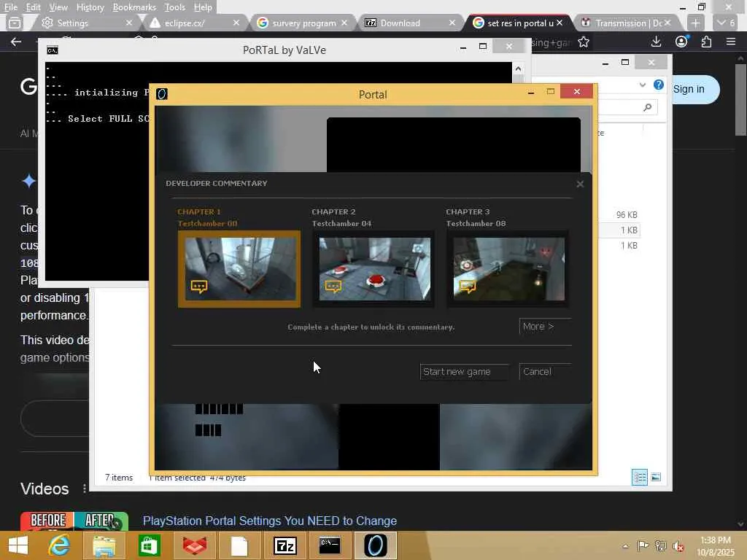Click the Explorer search magnifier icon

(x=647, y=108)
